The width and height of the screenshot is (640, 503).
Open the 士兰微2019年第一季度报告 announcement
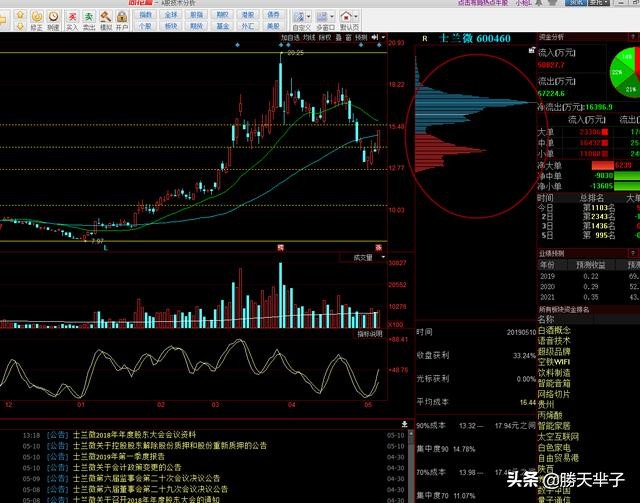(x=119, y=456)
